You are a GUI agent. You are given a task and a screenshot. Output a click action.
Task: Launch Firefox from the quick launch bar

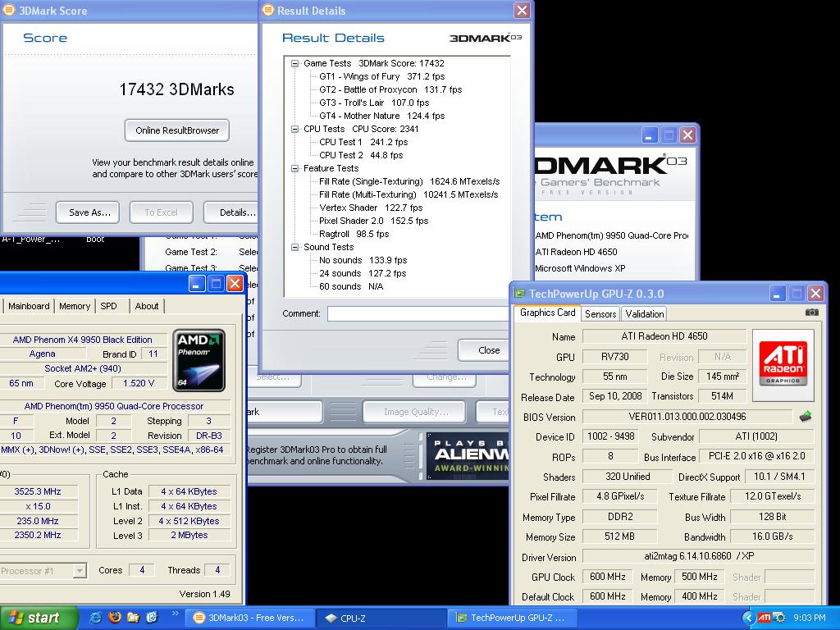[115, 618]
